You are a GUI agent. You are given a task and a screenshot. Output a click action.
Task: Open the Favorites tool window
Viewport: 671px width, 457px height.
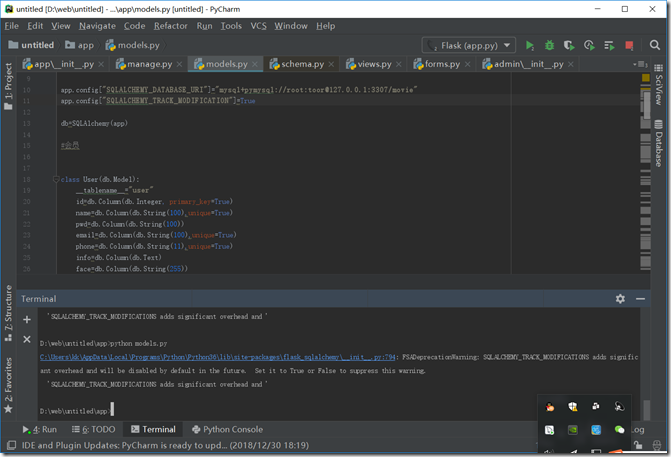(x=8, y=385)
